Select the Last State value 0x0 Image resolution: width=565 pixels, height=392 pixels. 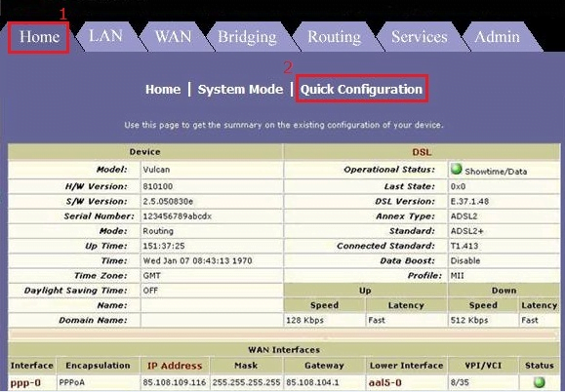(458, 186)
